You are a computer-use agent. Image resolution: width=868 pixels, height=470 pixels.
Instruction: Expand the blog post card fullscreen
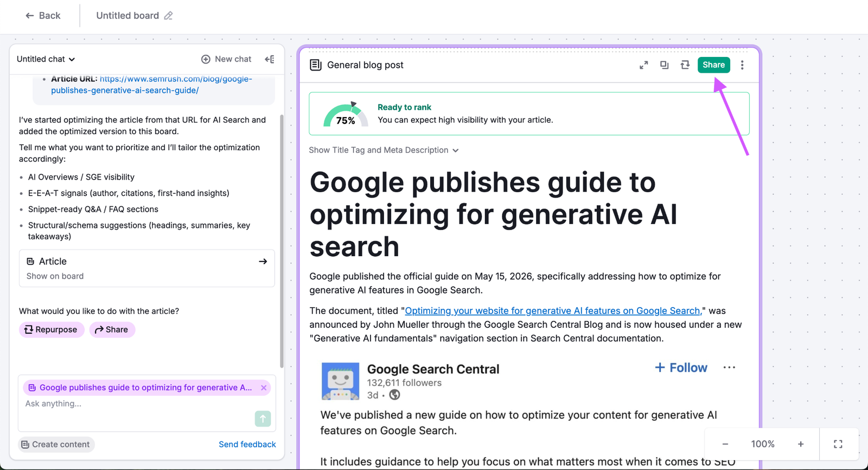click(644, 65)
